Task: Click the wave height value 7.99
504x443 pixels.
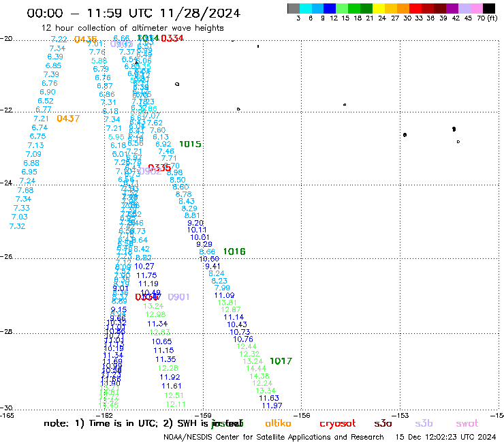Action: 222,288
